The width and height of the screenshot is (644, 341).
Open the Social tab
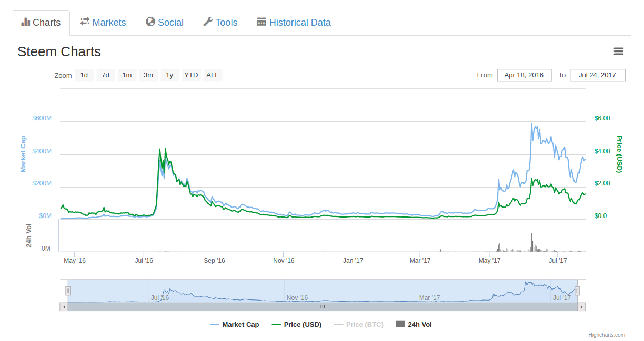pos(165,23)
